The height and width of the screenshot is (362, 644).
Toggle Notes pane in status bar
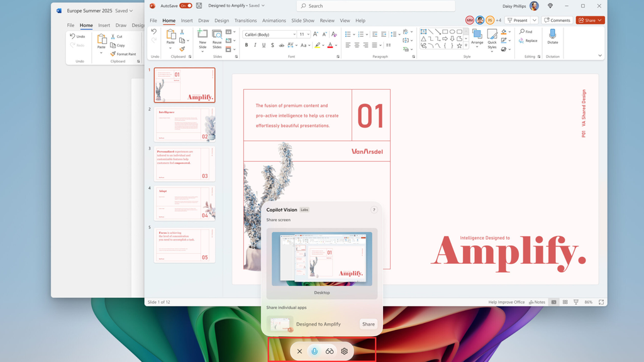point(536,302)
